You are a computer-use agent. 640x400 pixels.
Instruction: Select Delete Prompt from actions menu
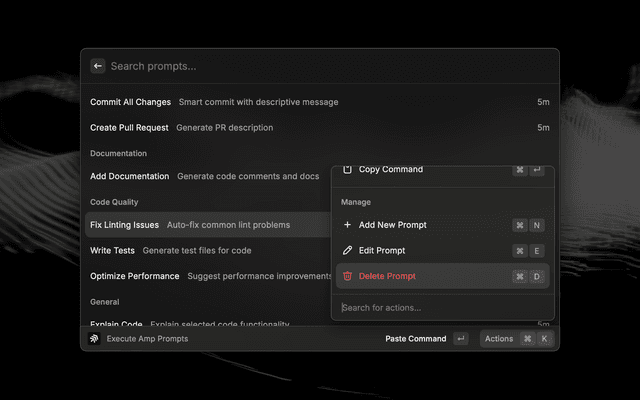(x=387, y=276)
